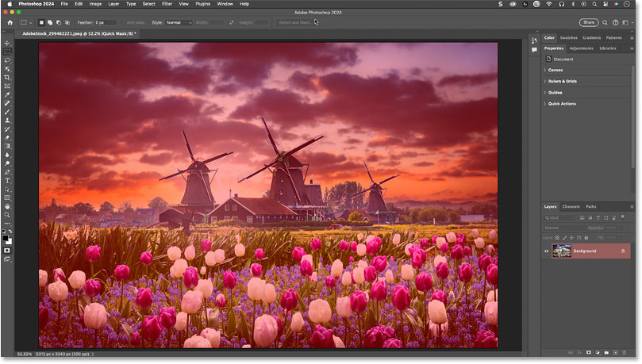This screenshot has width=642, height=364.
Task: Select the Lasso tool
Action: click(x=7, y=60)
